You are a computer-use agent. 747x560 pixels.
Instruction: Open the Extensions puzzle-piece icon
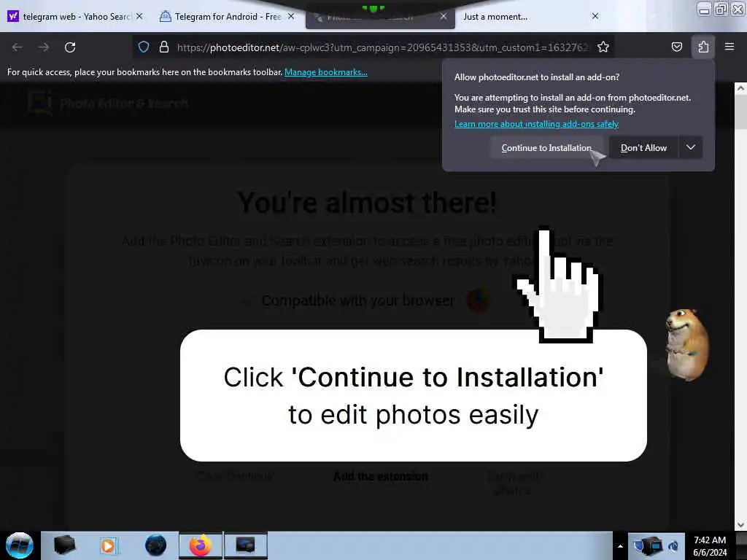click(703, 47)
